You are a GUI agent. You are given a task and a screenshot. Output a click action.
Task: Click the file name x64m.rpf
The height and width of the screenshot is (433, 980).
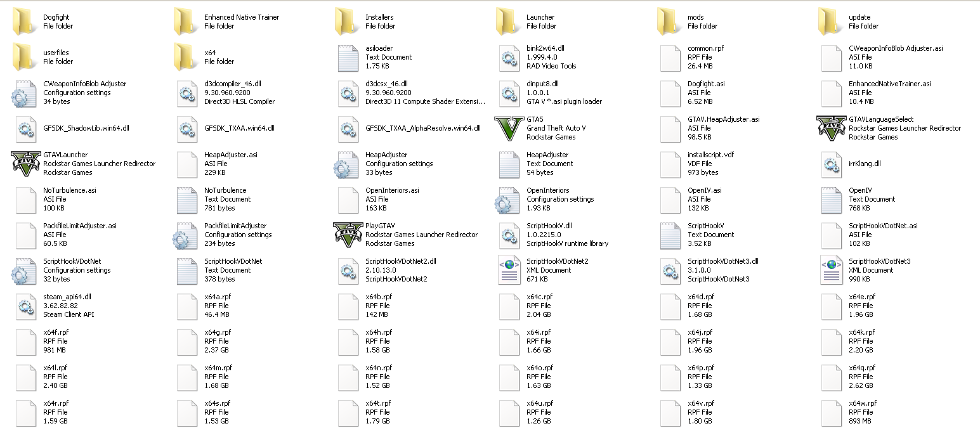tap(218, 368)
